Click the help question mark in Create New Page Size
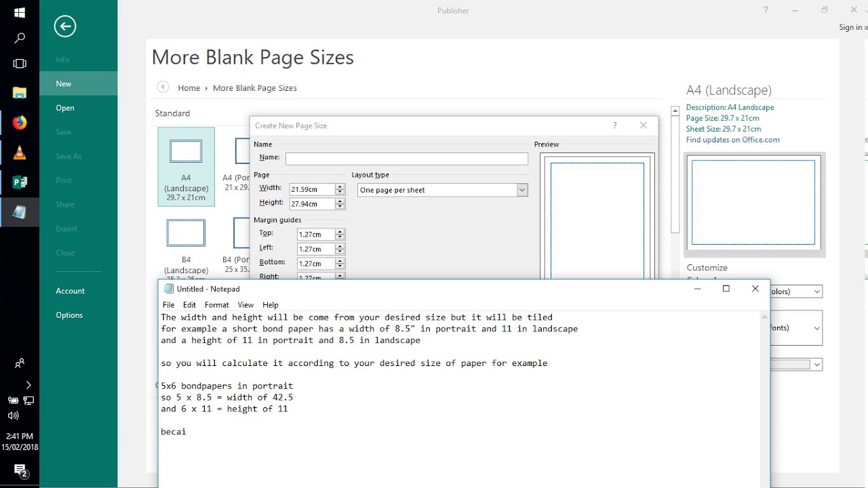This screenshot has width=868, height=488. [x=615, y=125]
